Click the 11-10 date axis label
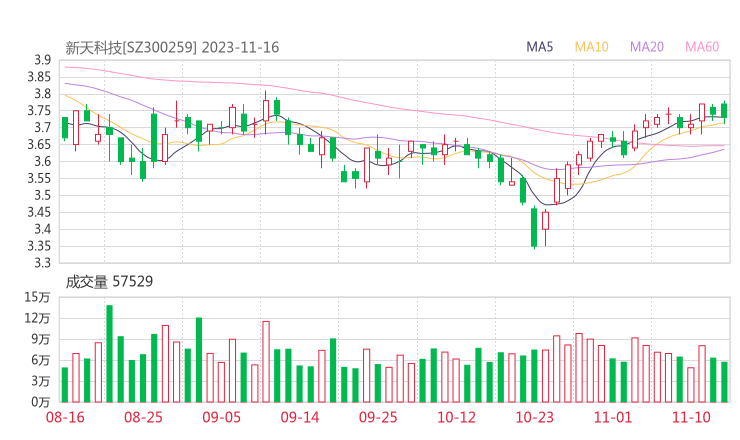The image size is (740, 440). 691,417
